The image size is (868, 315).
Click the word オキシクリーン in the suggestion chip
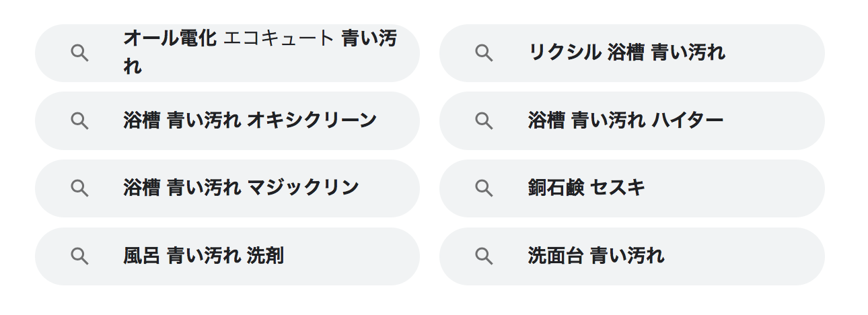312,121
